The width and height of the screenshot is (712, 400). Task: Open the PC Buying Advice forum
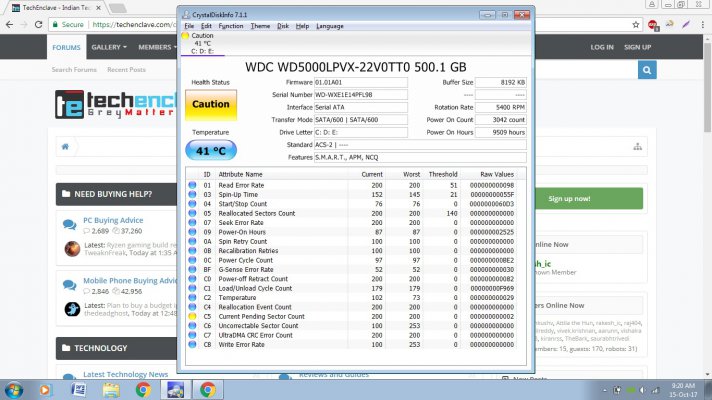113,220
